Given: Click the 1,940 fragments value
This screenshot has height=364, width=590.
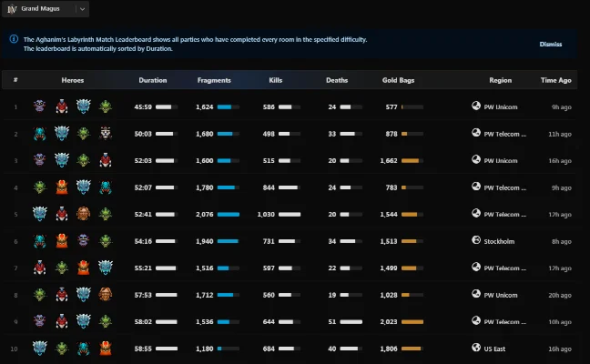Looking at the screenshot, I should (204, 241).
